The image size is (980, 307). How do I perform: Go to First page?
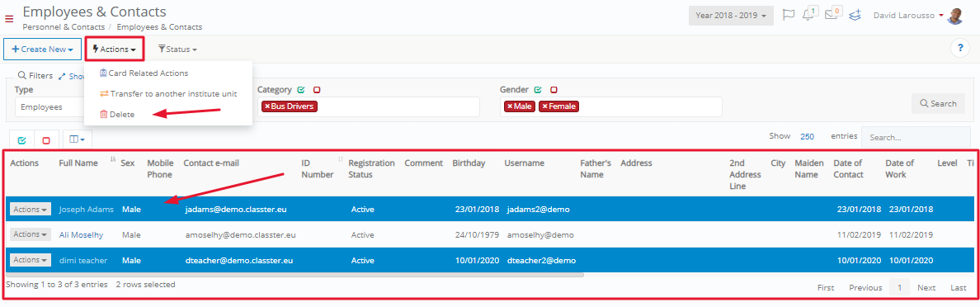[826, 288]
